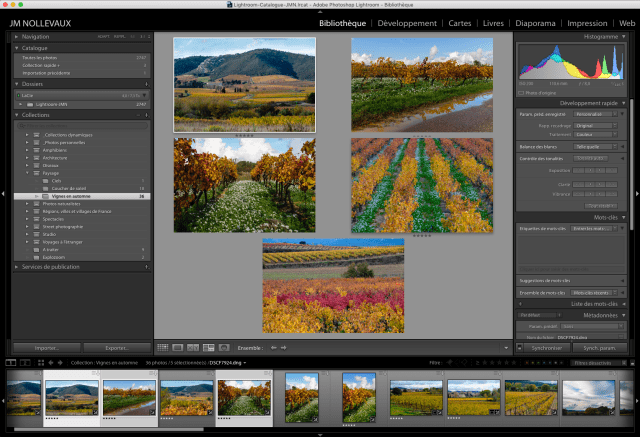
Task: Click the add collection plus icon
Action: 146,115
